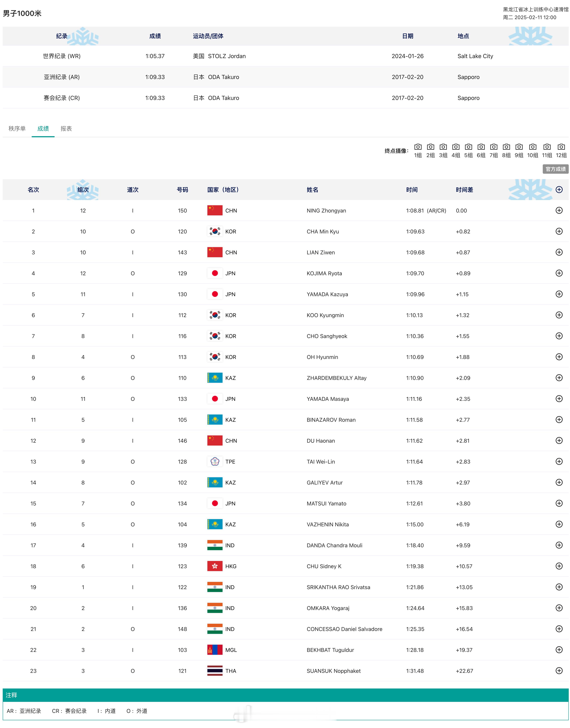Image resolution: width=570 pixels, height=728 pixels.
Task: Expand details for YAMADA Kazuya row
Action: point(559,294)
